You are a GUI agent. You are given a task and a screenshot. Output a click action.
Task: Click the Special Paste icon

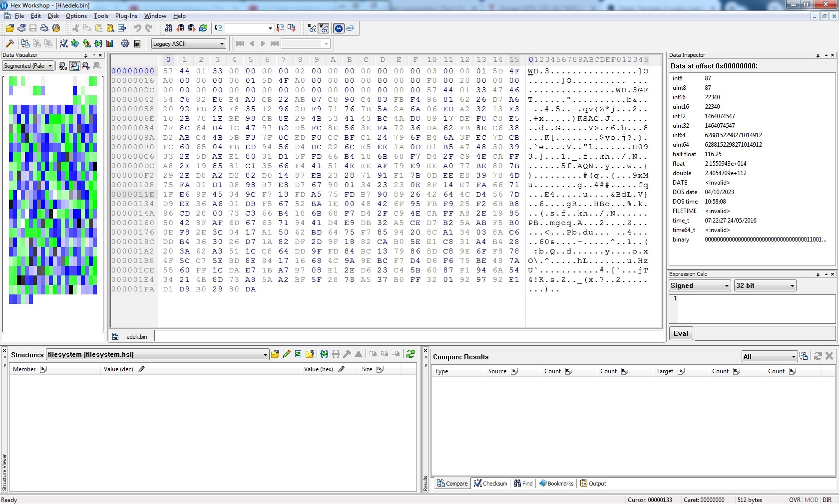pyautogui.click(x=110, y=28)
